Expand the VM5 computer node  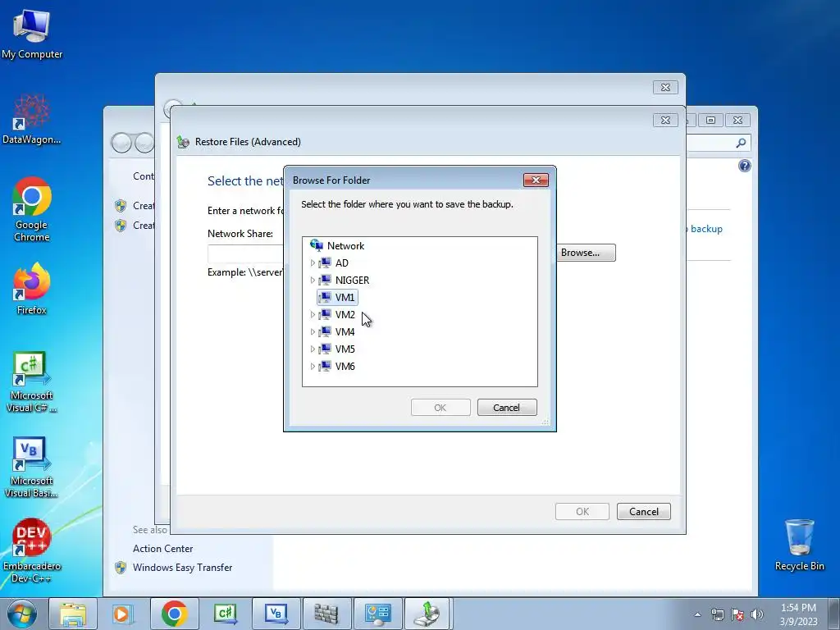(313, 349)
